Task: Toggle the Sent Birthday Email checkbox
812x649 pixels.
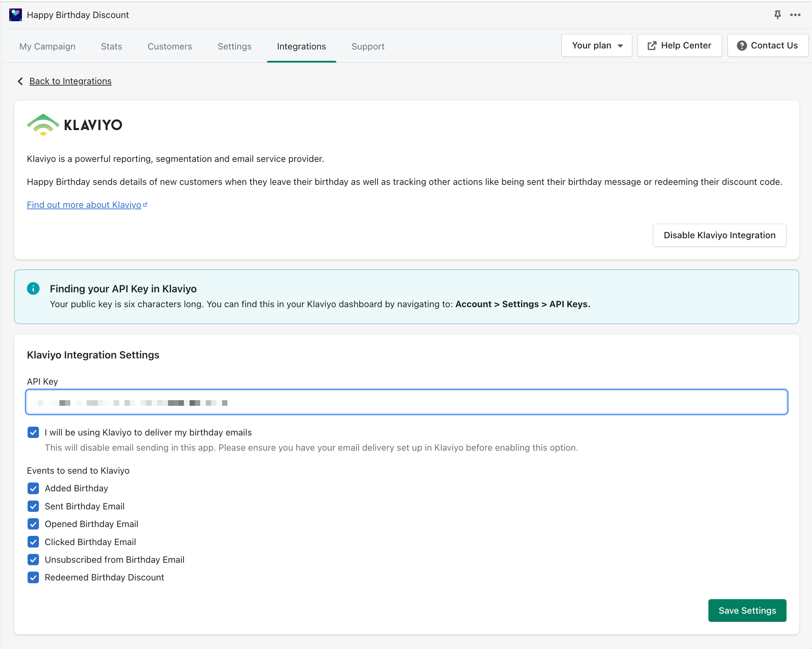Action: (33, 506)
